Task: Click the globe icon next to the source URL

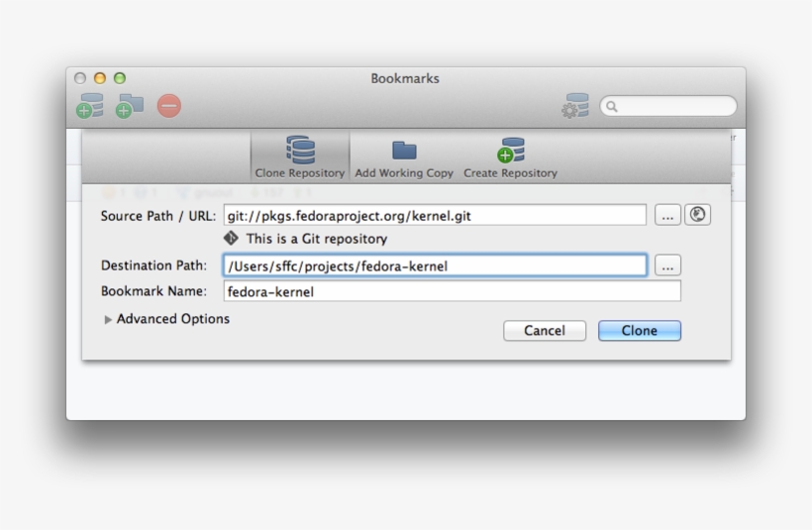Action: (x=697, y=215)
